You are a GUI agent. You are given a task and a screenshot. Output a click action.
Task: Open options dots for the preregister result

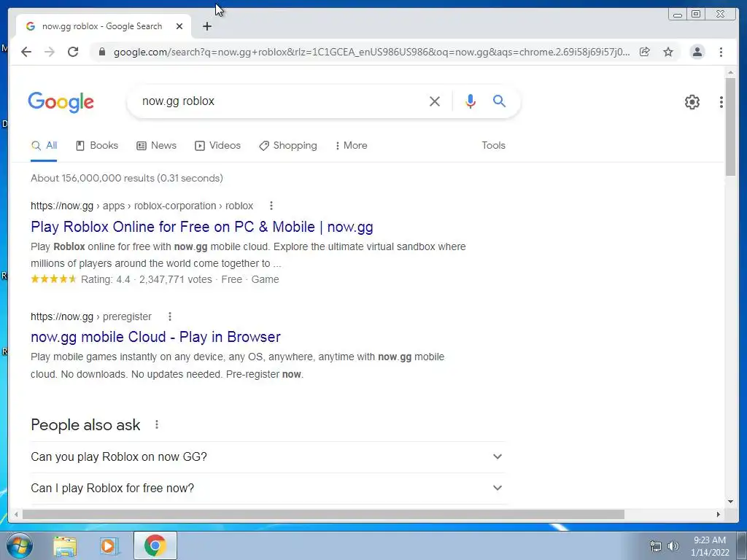click(x=169, y=316)
